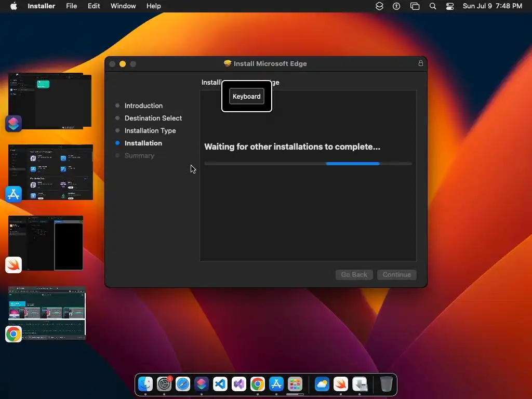Click the Accessibility Shortcuts menu bar icon
This screenshot has width=532, height=399.
[396, 6]
